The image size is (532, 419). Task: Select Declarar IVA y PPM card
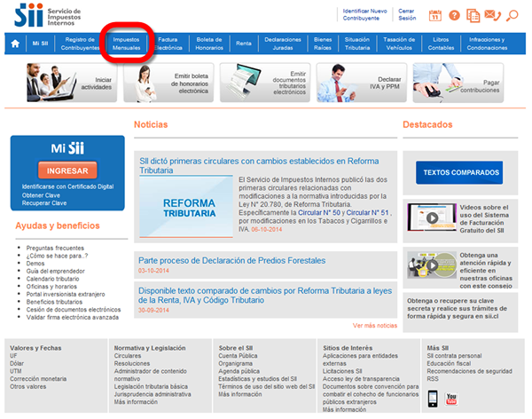click(x=362, y=83)
